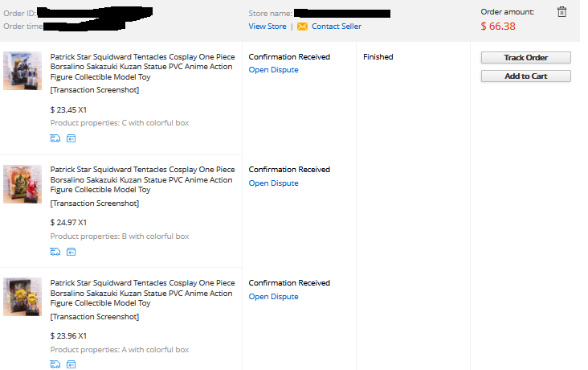Open the View Store link
Screen dimensions: 588x370
click(267, 27)
